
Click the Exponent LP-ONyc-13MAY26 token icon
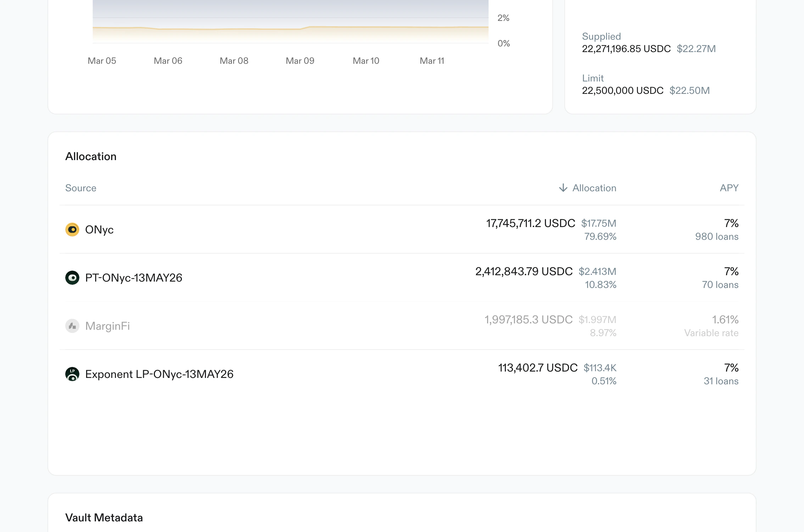72,374
